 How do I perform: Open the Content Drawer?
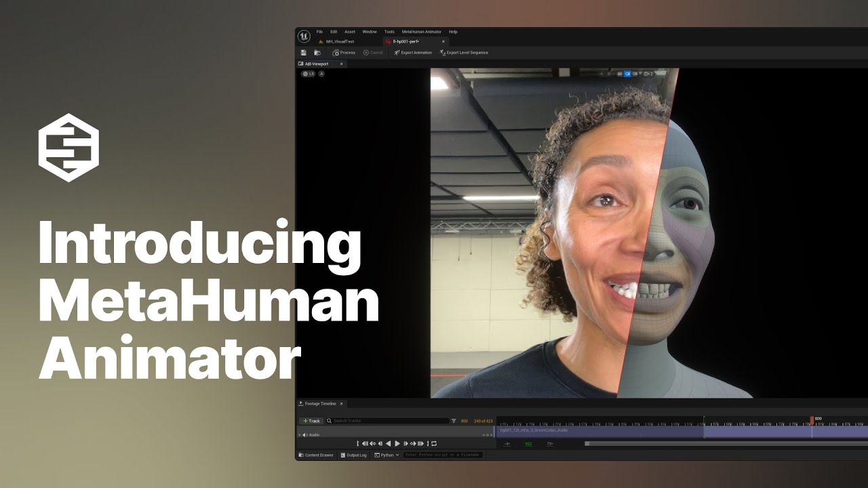point(315,455)
